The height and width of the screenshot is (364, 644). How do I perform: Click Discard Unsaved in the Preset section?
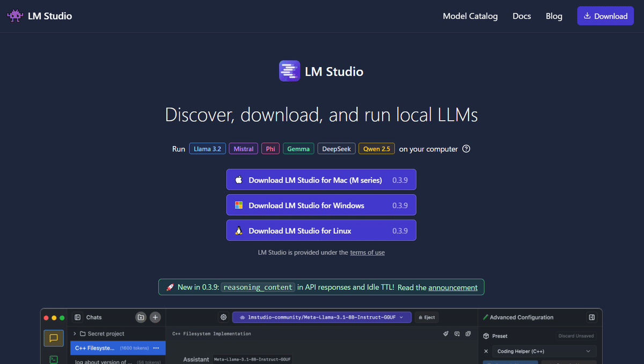pos(576,336)
